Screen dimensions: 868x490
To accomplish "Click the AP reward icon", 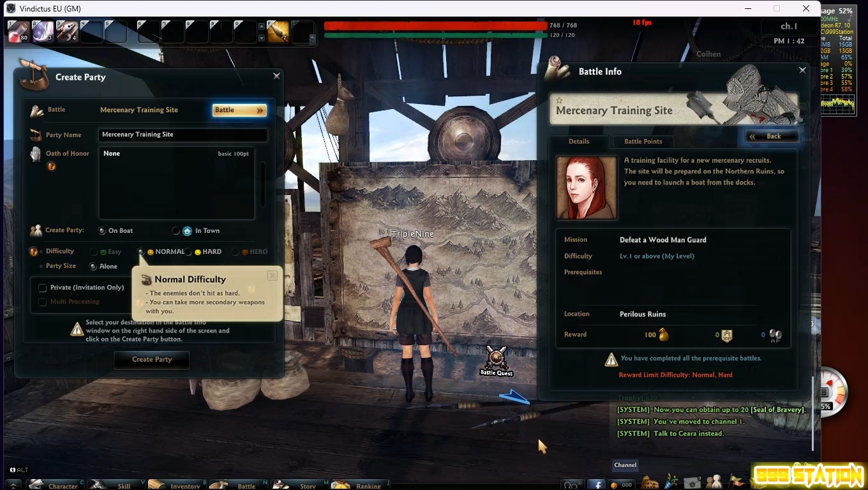I will [775, 336].
